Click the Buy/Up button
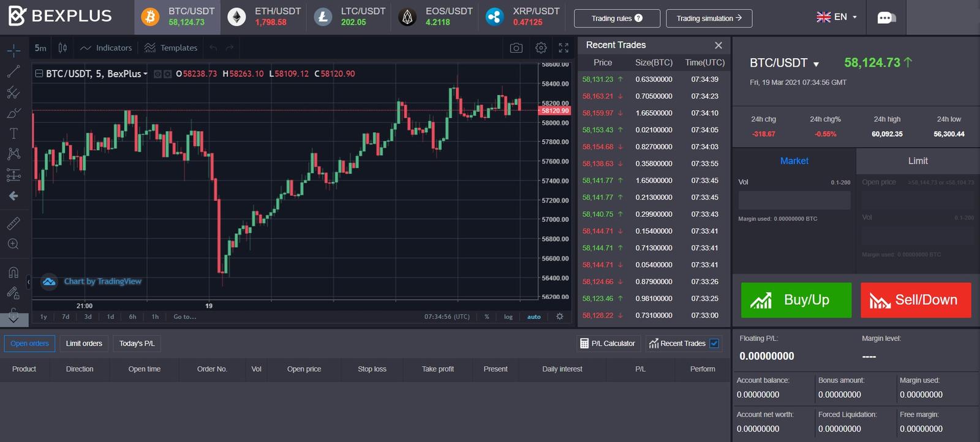980x442 pixels. tap(796, 300)
